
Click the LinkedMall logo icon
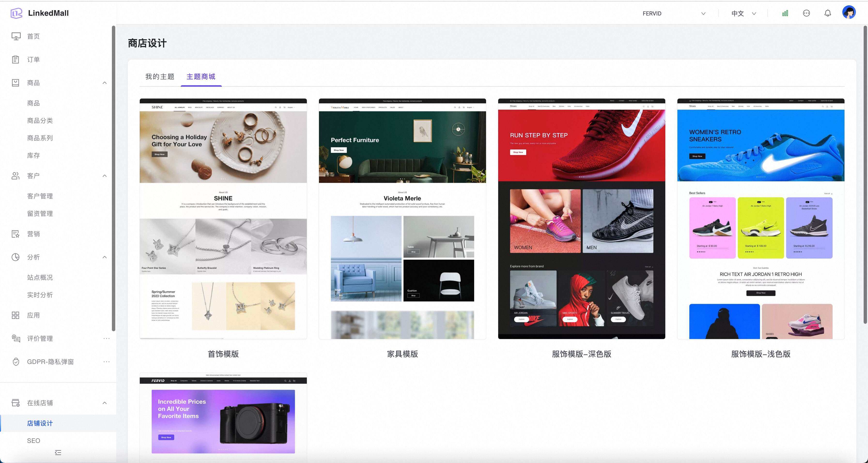click(16, 13)
